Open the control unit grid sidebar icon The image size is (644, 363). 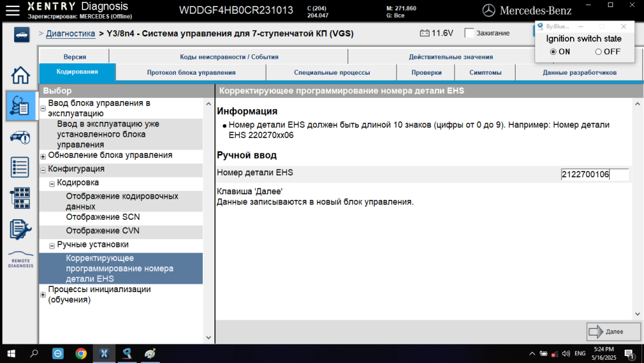20,198
